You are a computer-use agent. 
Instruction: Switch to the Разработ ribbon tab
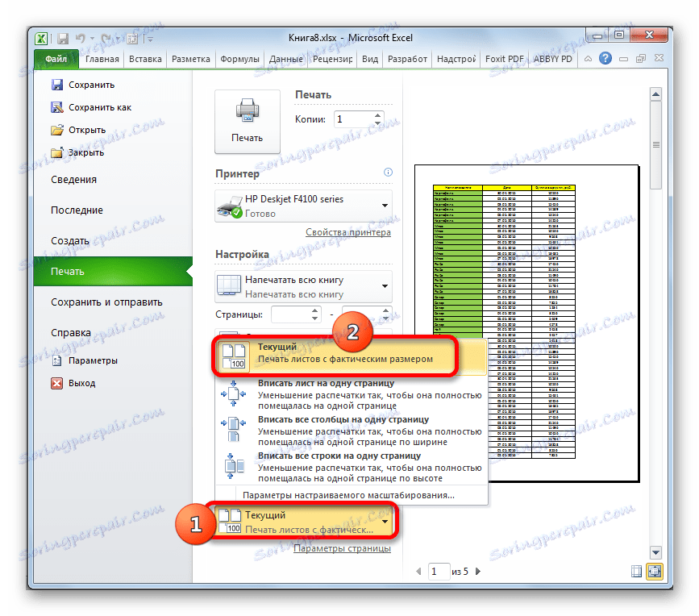coord(407,59)
